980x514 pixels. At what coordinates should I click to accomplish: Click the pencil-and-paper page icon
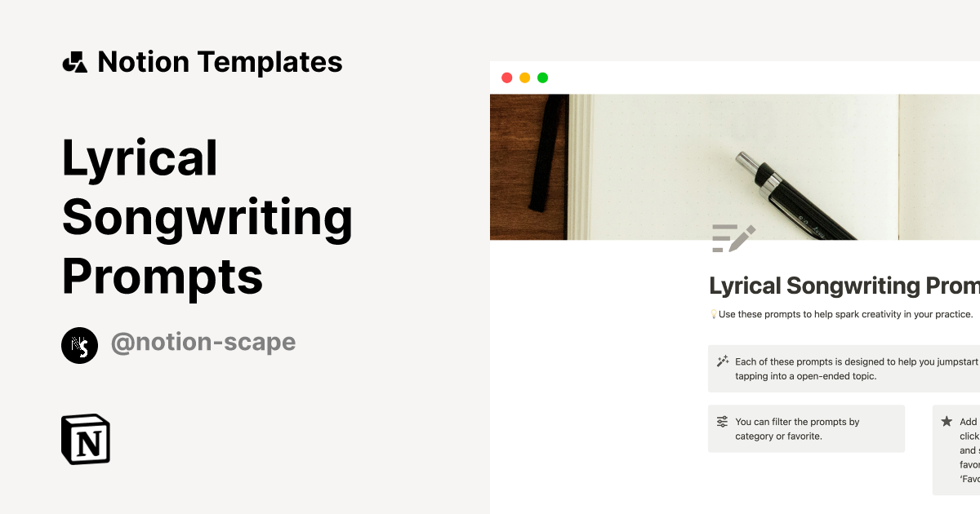(733, 237)
